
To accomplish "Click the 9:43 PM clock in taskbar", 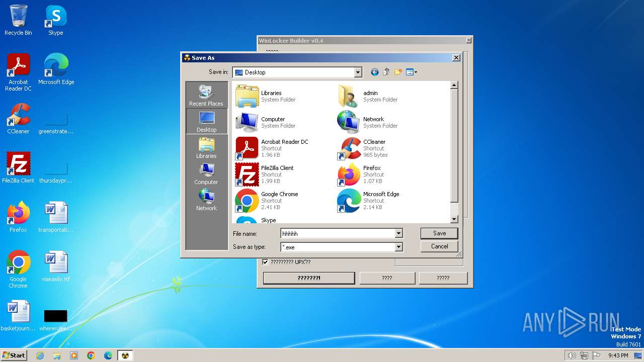I will click(x=618, y=355).
